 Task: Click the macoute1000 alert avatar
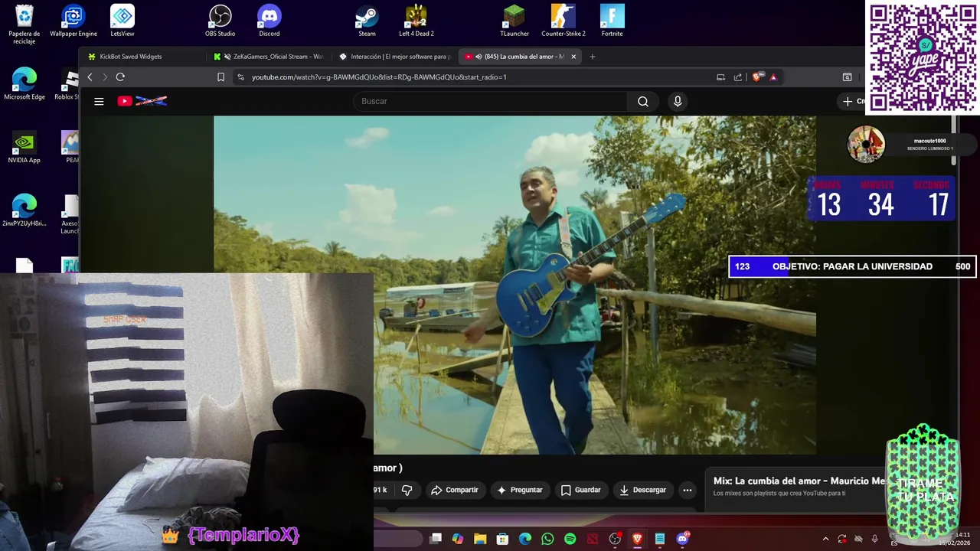(866, 144)
